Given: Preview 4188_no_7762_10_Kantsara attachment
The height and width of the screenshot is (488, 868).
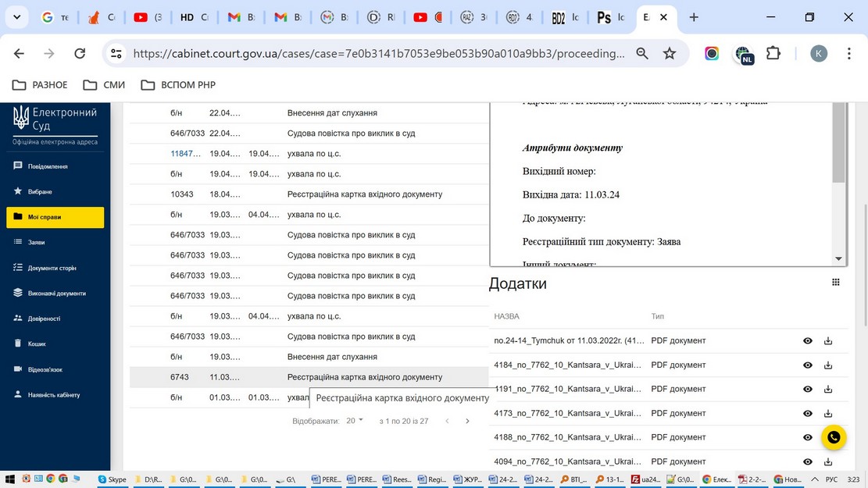Looking at the screenshot, I should pos(808,437).
